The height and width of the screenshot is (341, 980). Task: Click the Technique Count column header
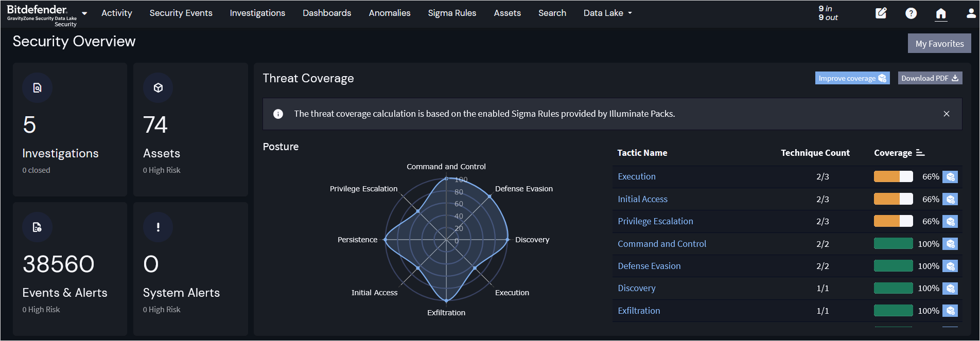pos(815,153)
